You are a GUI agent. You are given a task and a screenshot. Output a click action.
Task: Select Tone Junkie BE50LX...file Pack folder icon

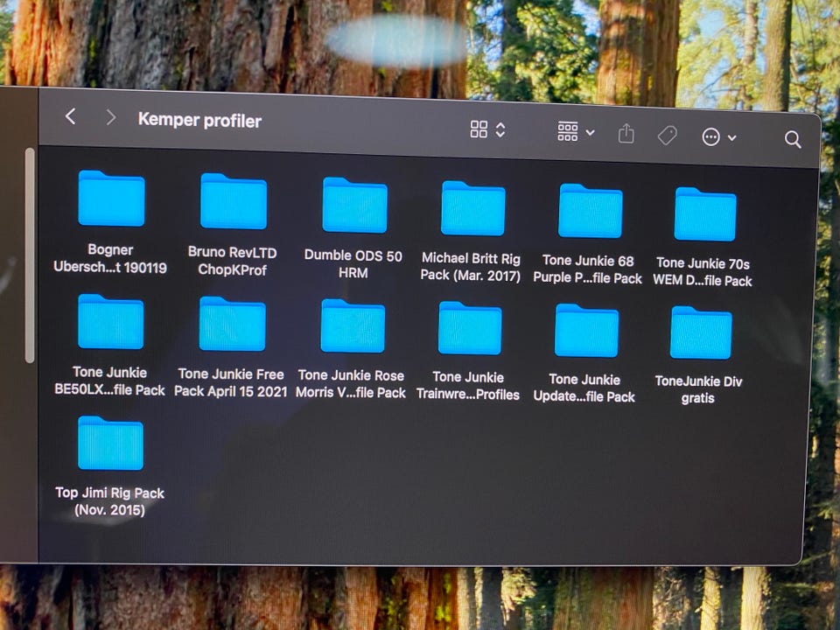pos(110,321)
